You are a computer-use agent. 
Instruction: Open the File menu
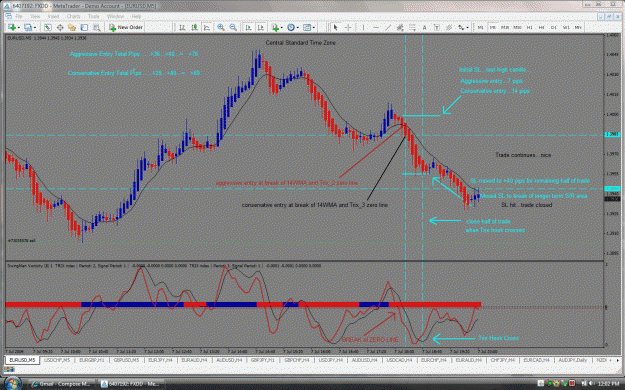click(x=19, y=16)
